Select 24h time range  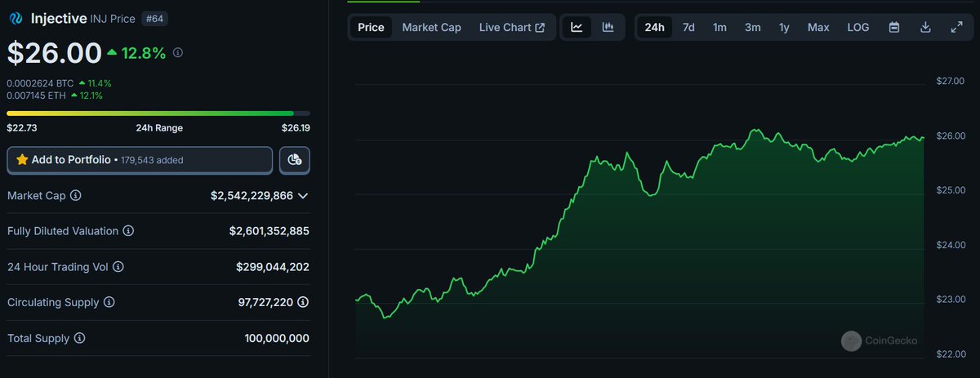tap(654, 27)
